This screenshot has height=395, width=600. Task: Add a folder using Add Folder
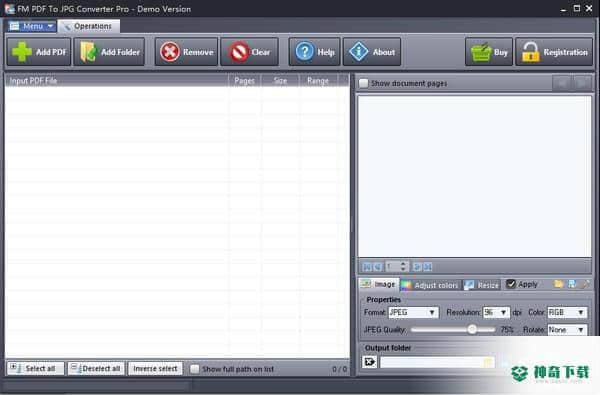(109, 52)
